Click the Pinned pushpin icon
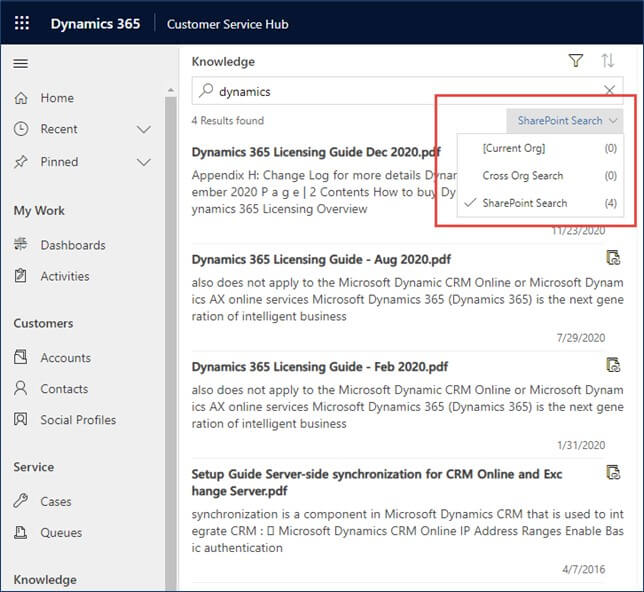 coord(21,161)
